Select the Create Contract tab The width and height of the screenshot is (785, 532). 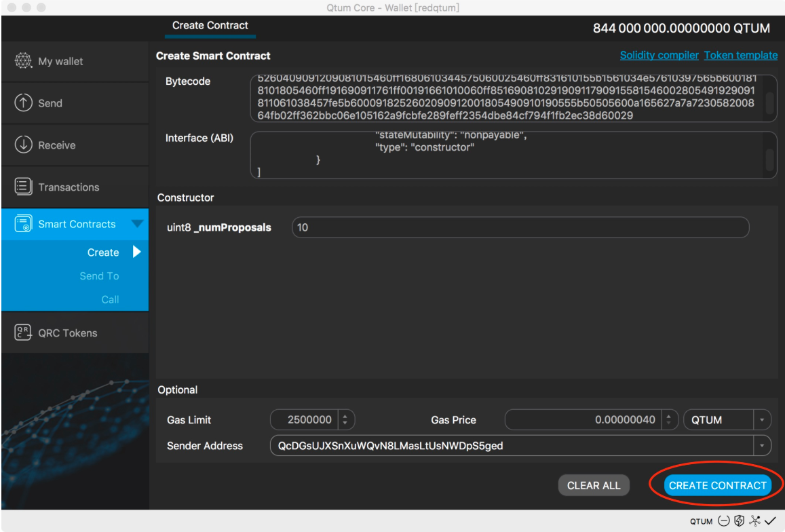[x=210, y=26]
